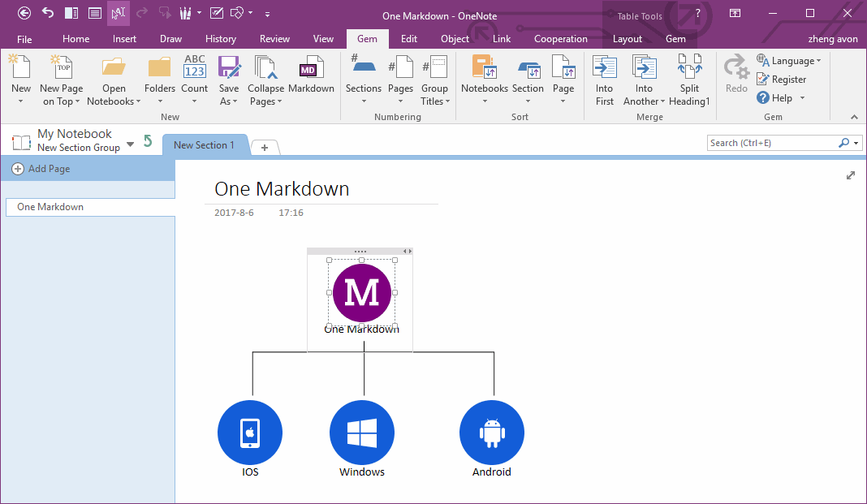Click the title bar help question mark
Image resolution: width=867 pixels, height=504 pixels.
tap(698, 13)
